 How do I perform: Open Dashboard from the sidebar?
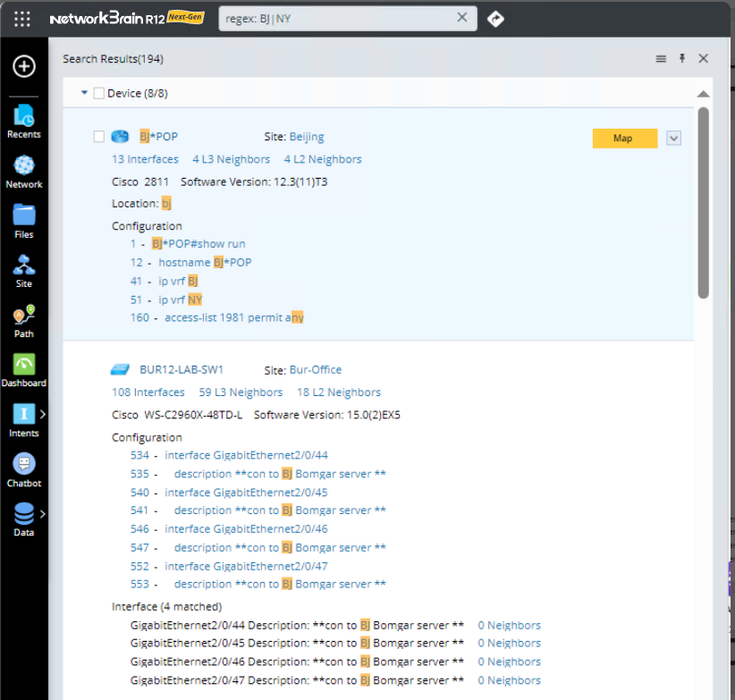click(x=24, y=370)
